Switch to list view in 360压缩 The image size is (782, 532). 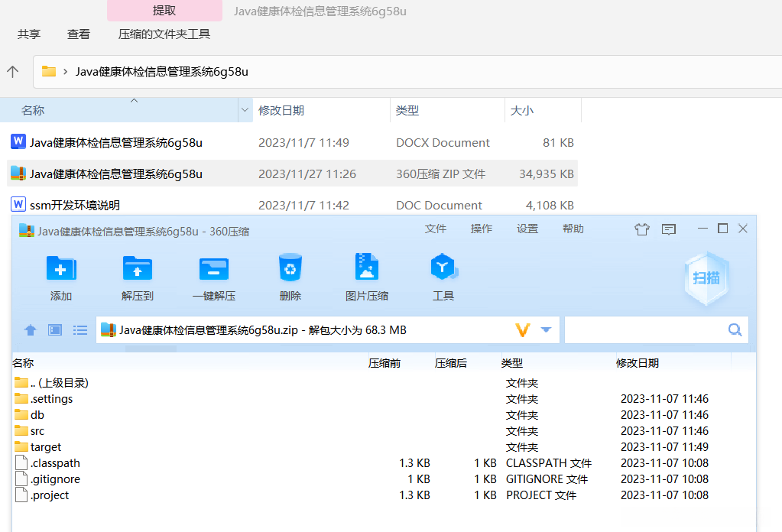point(79,330)
